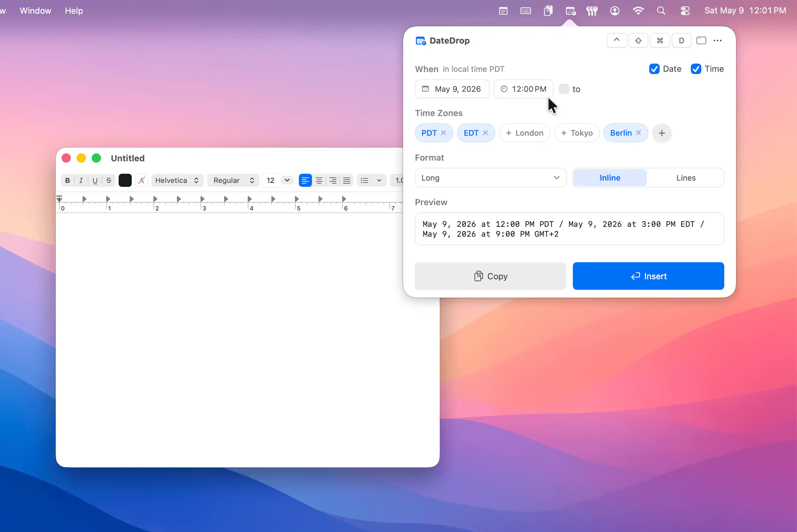Open the 12:00 PM time picker

tap(523, 89)
